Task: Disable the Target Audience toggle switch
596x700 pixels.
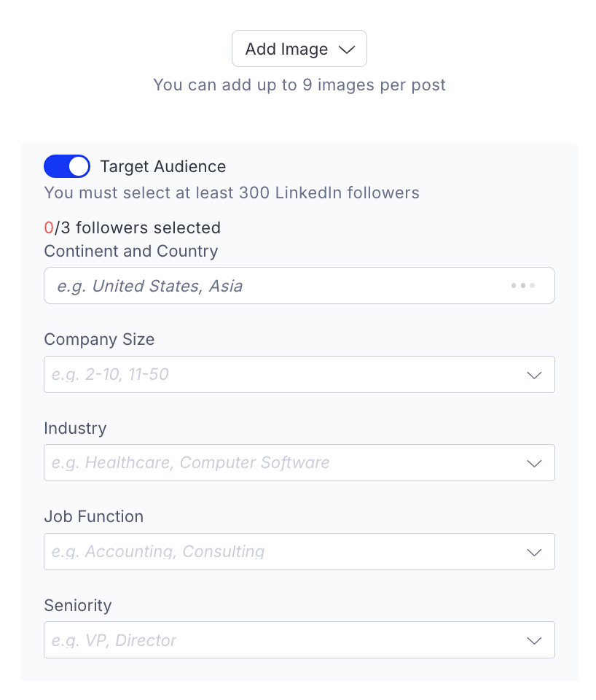Action: [67, 166]
